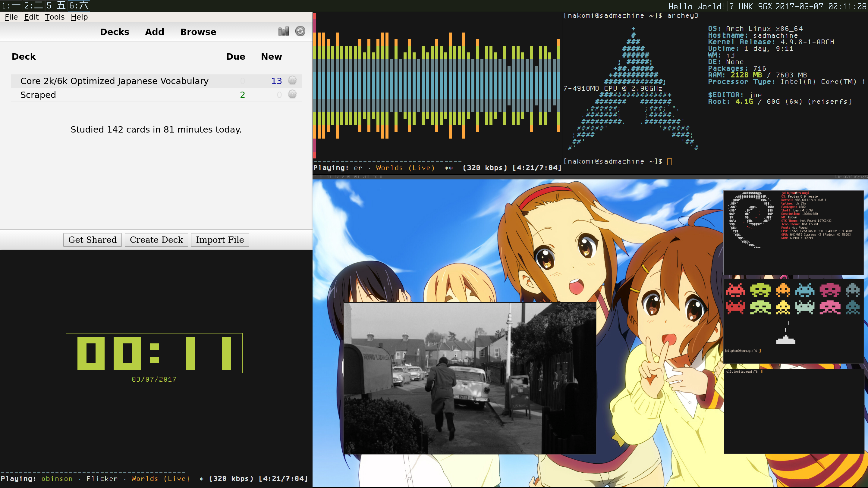Select the focused workspace 6 indicator

pyautogui.click(x=79, y=5)
